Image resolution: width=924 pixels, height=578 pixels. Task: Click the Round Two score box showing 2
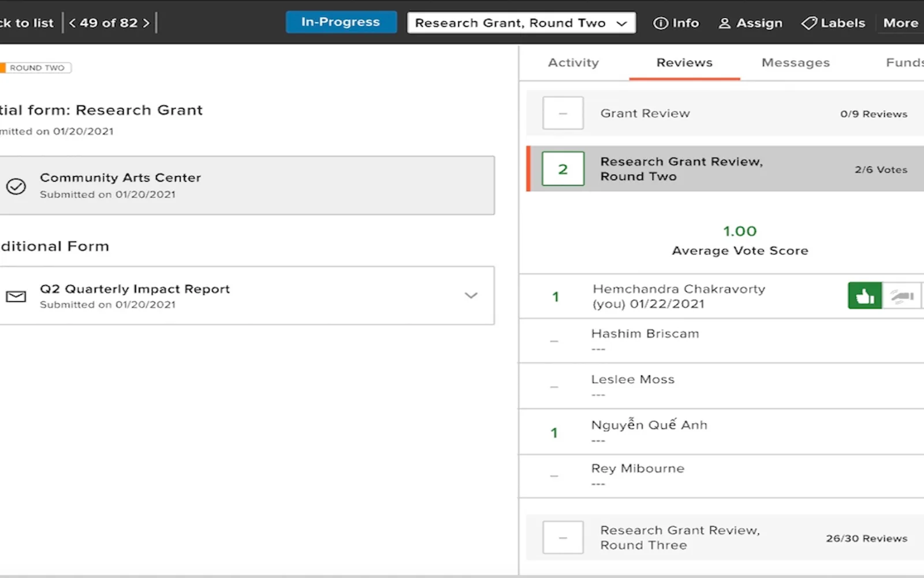(563, 169)
